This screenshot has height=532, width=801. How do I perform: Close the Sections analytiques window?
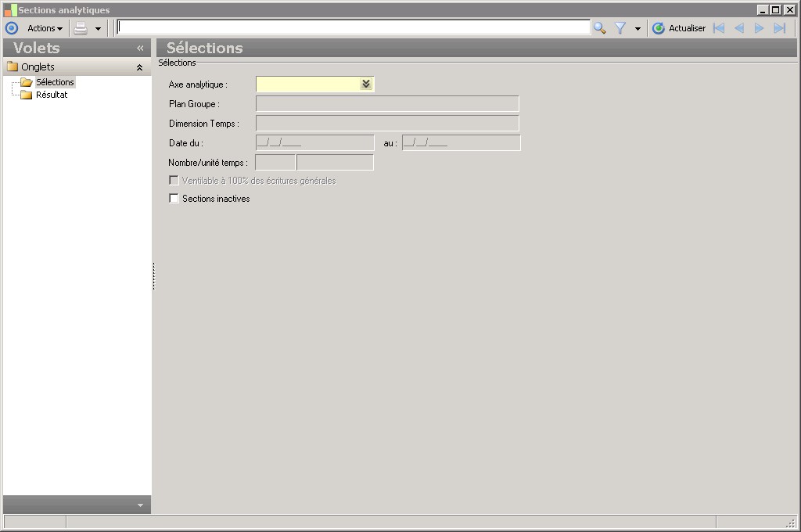(789, 9)
